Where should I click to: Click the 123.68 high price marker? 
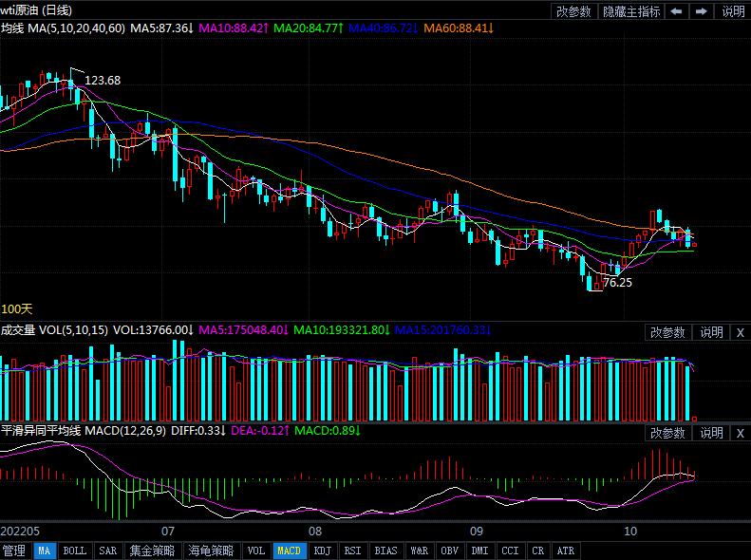pyautogui.click(x=103, y=81)
